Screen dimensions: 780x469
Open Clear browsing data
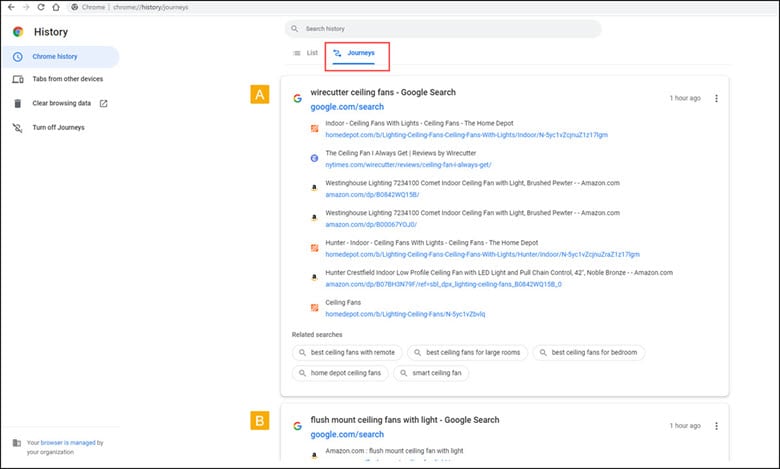(x=62, y=103)
